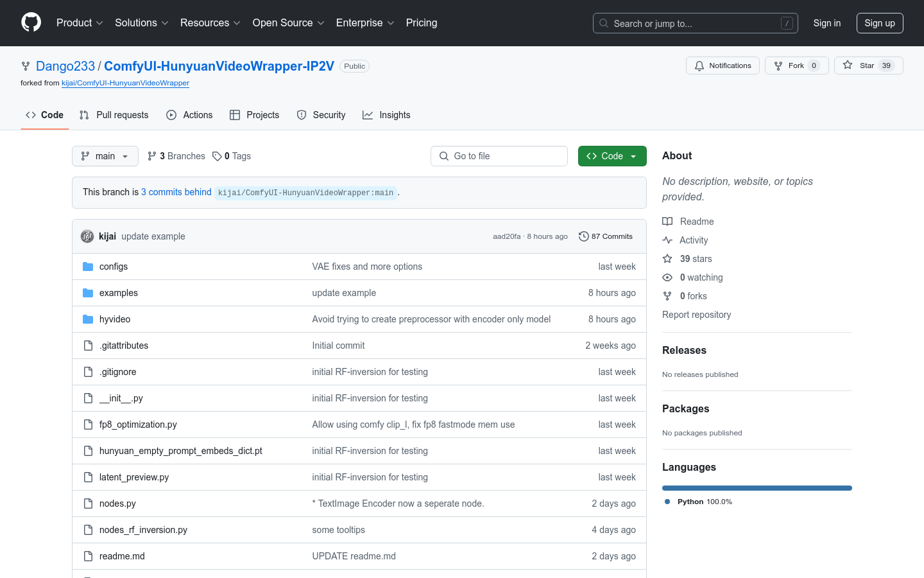This screenshot has width=924, height=578.
Task: Switch to the Security tab
Action: pos(321,115)
